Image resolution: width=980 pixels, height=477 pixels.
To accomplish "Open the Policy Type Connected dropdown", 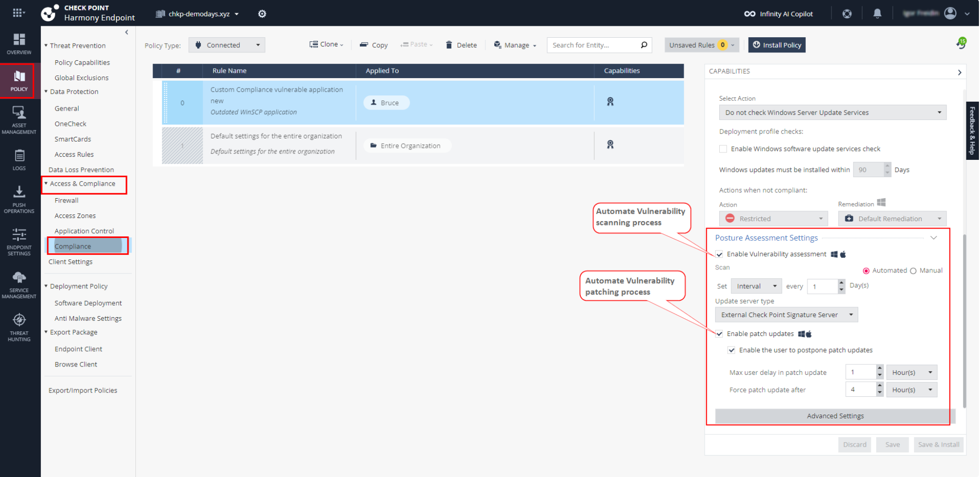I will (x=227, y=45).
